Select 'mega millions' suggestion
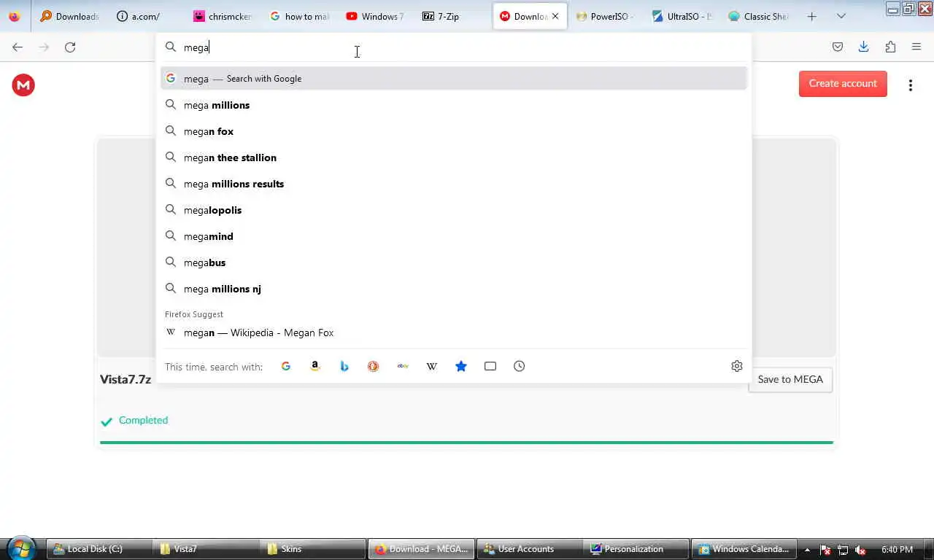Viewport: 934px width, 560px height. tap(454, 105)
